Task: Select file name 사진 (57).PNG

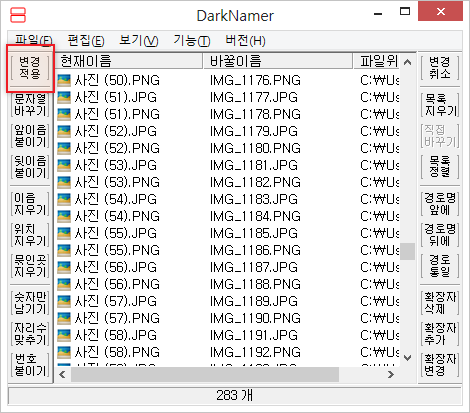Action: (x=117, y=318)
